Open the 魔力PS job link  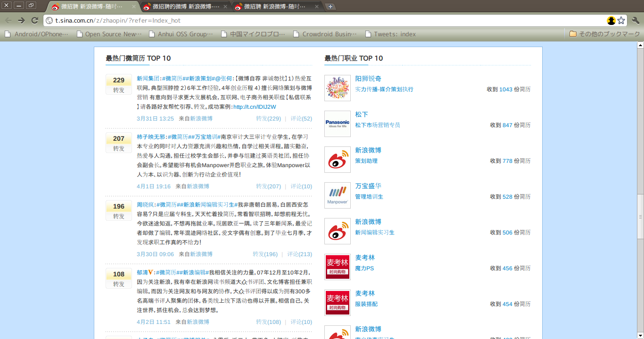point(364,268)
